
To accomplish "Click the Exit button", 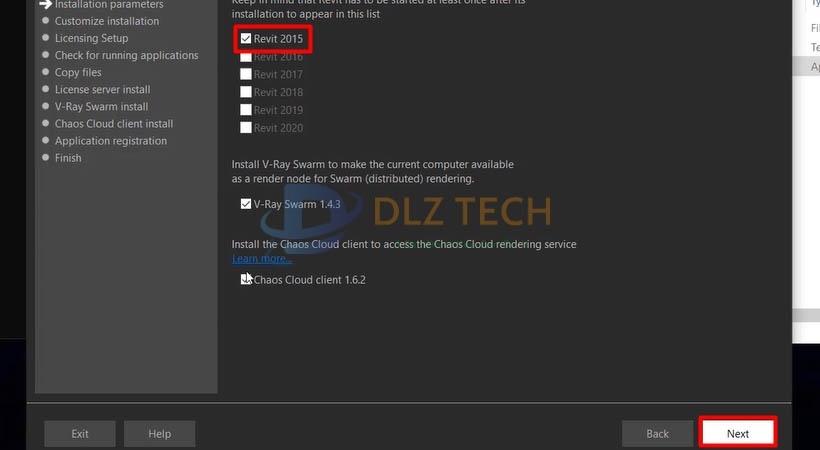I will click(79, 433).
